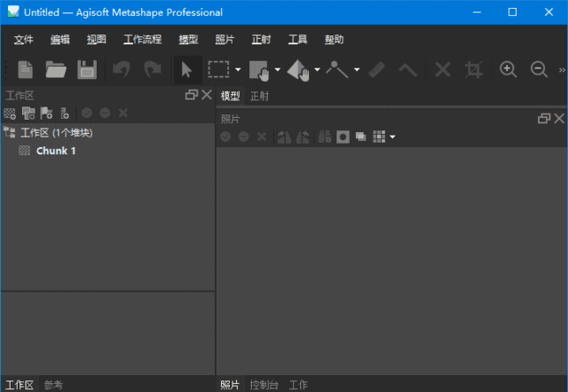The width and height of the screenshot is (568, 392).
Task: Click Disable items icon in workspace toolbar
Action: click(x=105, y=113)
